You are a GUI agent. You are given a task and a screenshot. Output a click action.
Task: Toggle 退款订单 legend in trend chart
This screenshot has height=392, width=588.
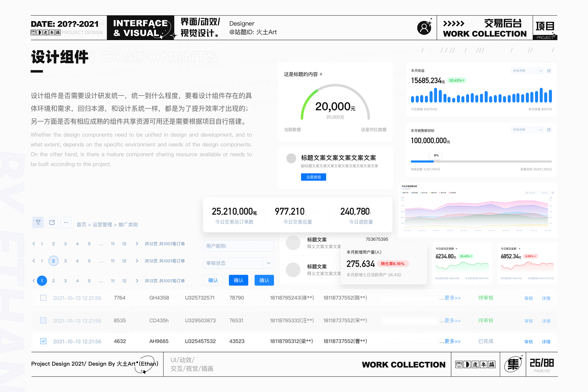click(433, 193)
